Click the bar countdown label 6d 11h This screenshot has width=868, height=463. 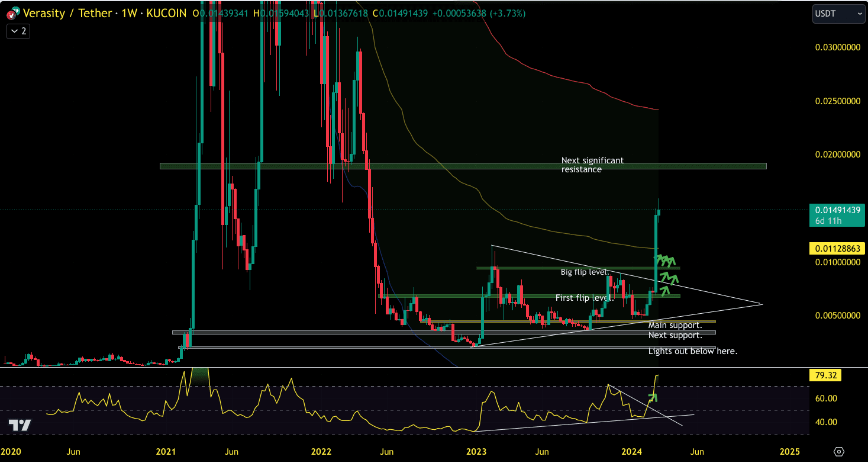point(828,221)
